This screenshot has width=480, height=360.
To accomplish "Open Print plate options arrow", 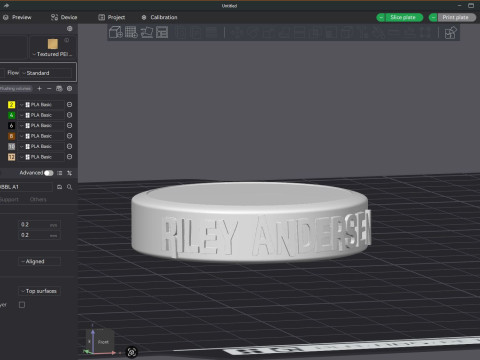I will pyautogui.click(x=433, y=17).
